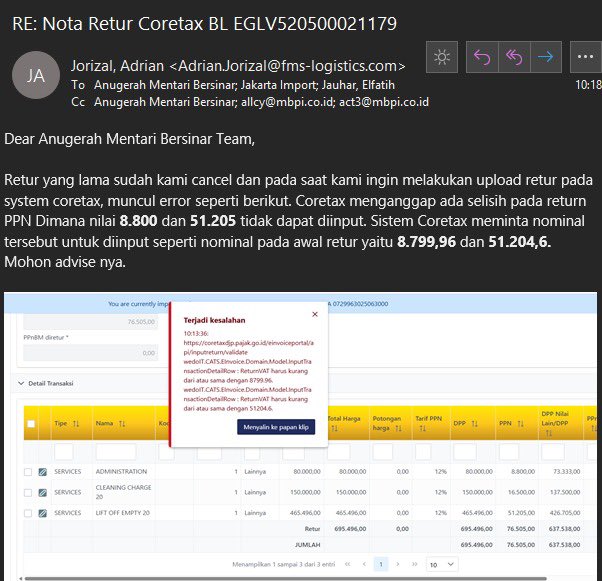Tick the checkbox for LIFT OFF EMPTY 20 row

[28, 513]
